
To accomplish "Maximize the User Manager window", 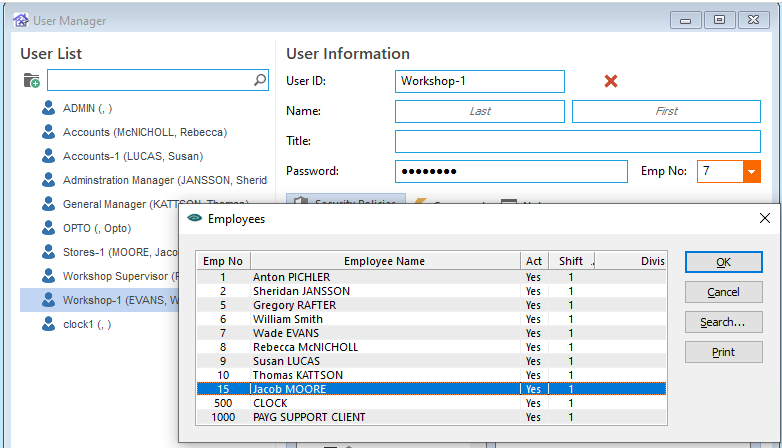I will (x=719, y=20).
